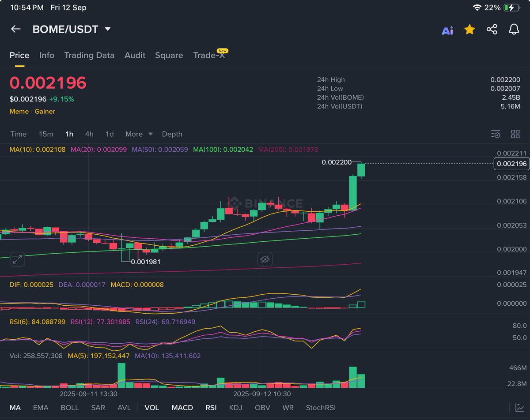Click the current price 0.002196 headline
The image size is (530, 420).
[x=48, y=83]
